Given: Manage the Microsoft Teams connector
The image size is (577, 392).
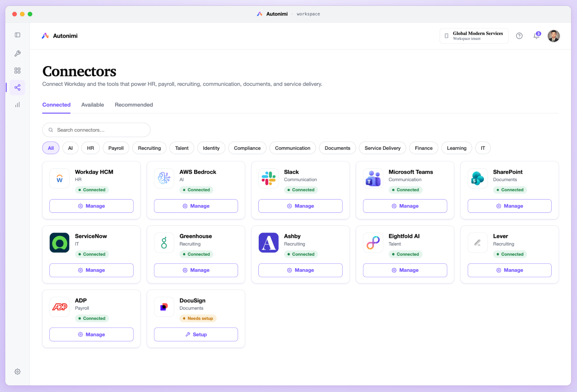Looking at the screenshot, I should pos(405,206).
